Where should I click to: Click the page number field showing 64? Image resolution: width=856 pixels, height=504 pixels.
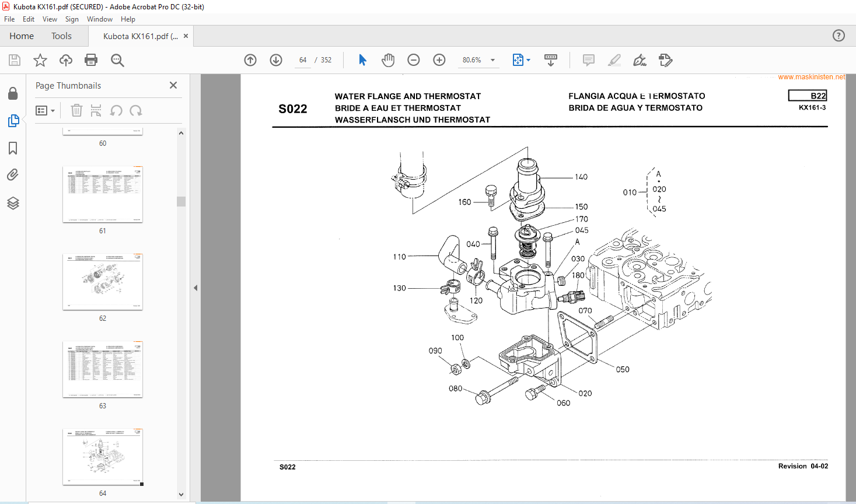click(x=303, y=60)
